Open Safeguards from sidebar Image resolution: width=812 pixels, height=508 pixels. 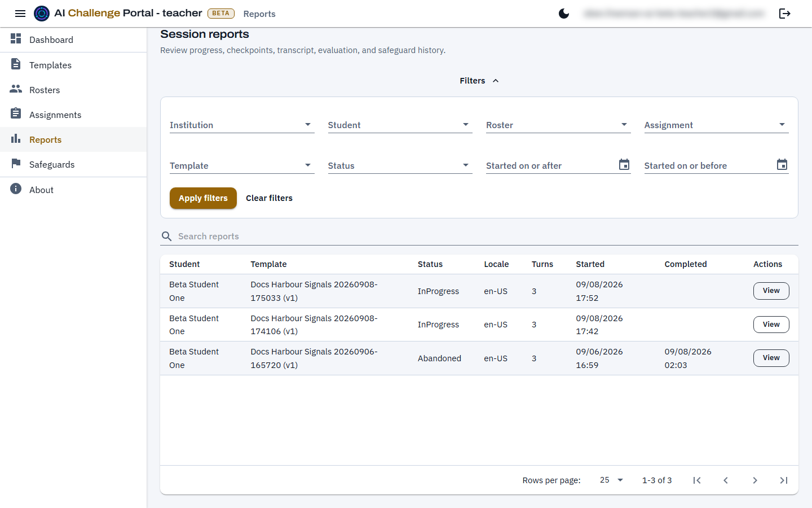tap(73, 164)
